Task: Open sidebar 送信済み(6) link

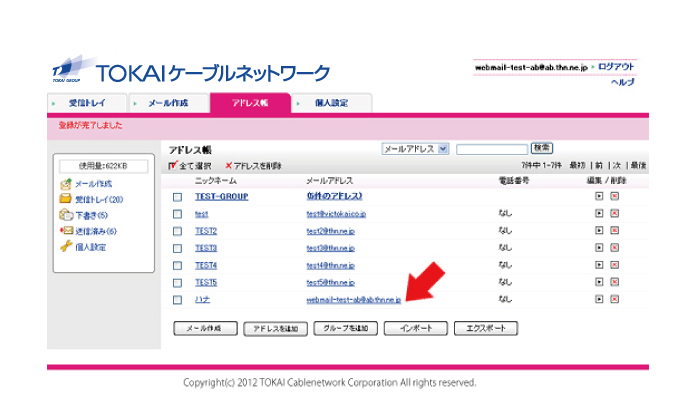Action: (96, 231)
